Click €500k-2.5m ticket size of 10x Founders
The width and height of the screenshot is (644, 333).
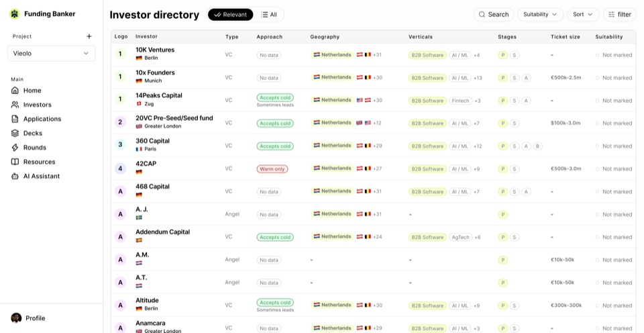pyautogui.click(x=566, y=77)
